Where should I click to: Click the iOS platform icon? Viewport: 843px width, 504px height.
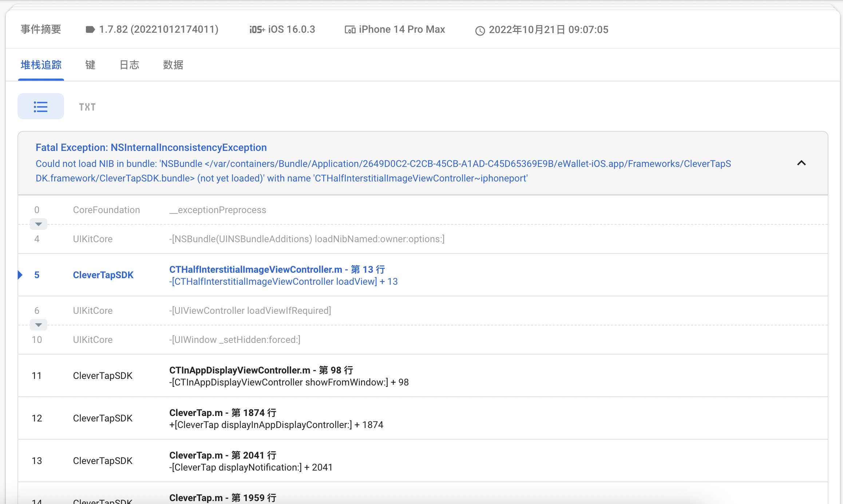pos(257,30)
